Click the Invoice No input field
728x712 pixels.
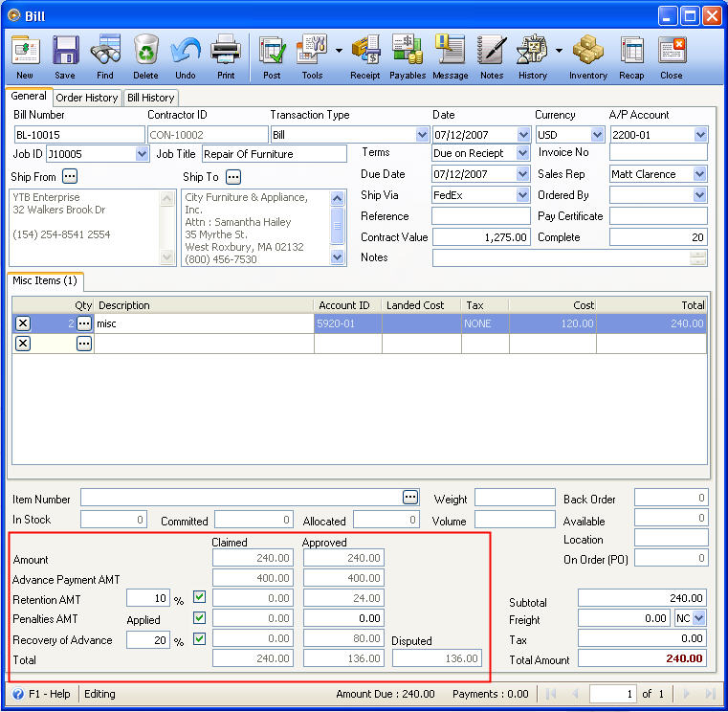tap(658, 152)
